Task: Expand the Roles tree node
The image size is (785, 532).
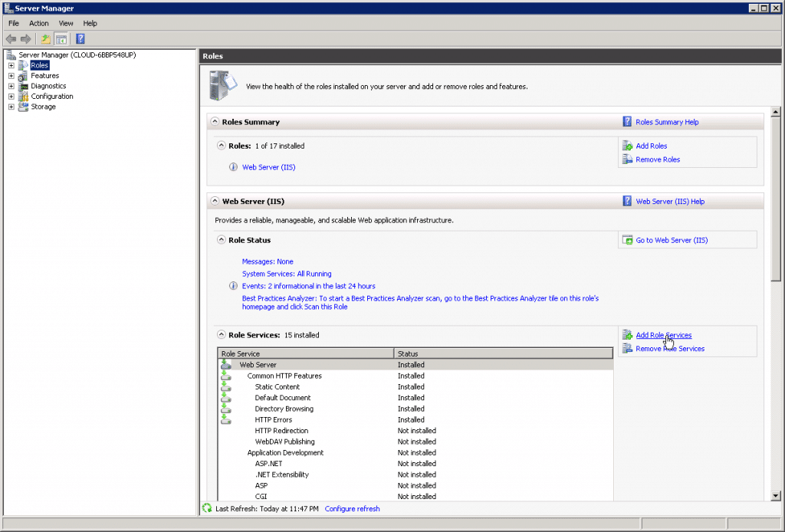Action: coord(11,66)
